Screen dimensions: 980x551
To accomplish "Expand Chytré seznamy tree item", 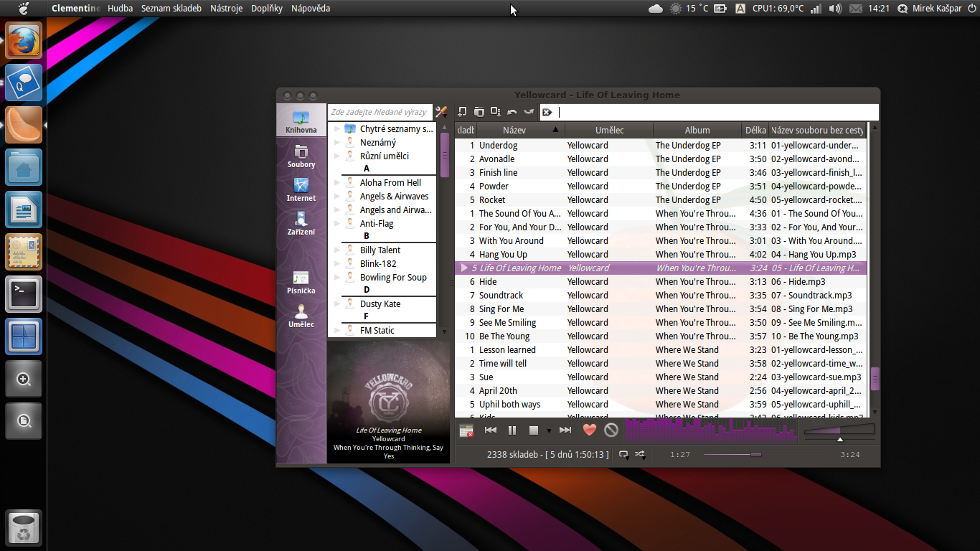I will click(338, 129).
